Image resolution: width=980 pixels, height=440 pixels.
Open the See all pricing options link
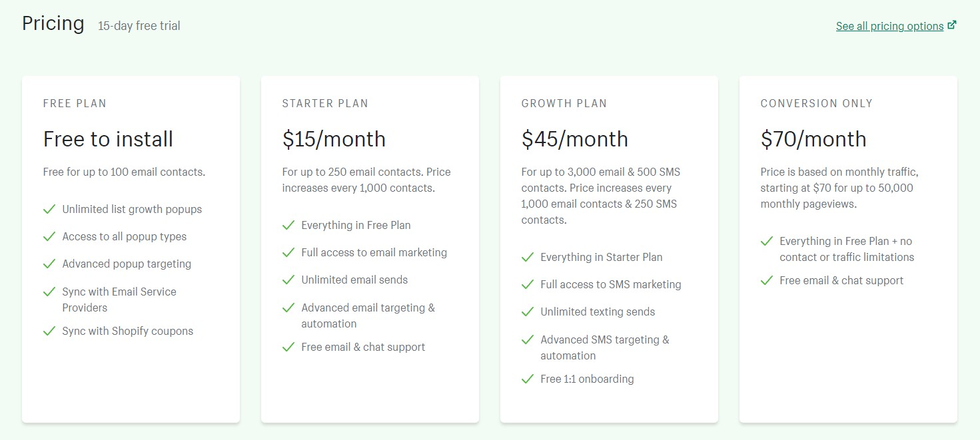click(889, 26)
